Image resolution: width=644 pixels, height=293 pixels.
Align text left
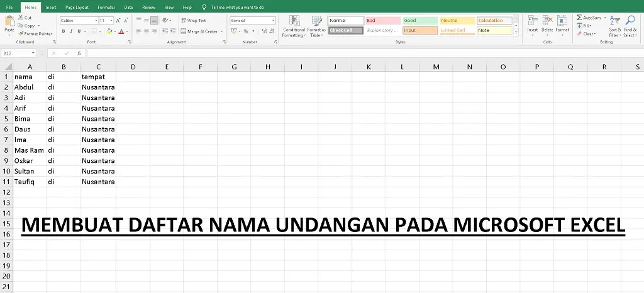[x=139, y=31]
